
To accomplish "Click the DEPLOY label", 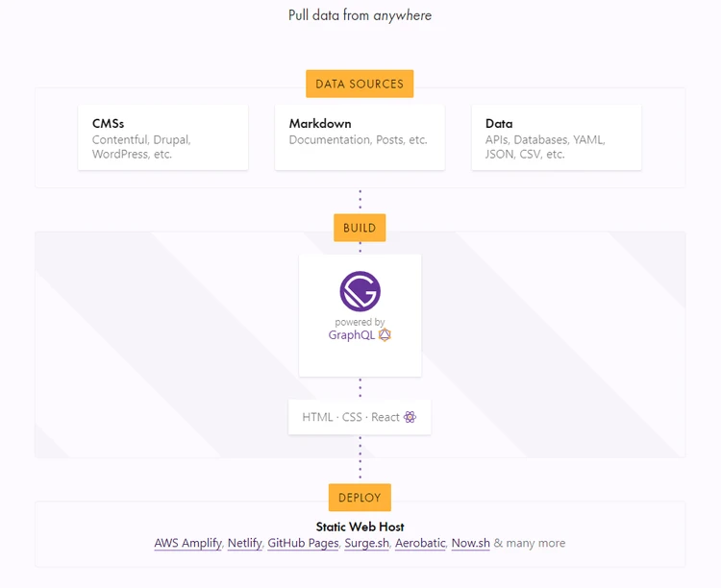I will tap(360, 498).
